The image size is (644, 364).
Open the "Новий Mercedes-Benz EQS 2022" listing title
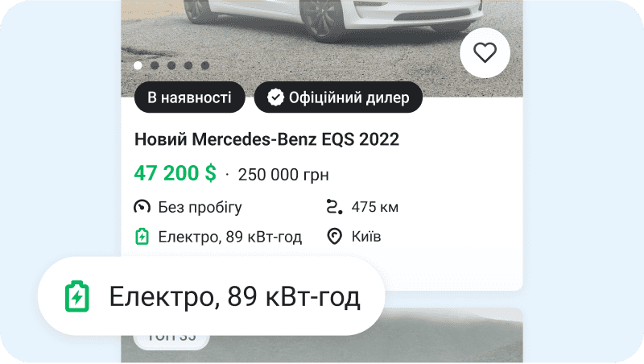pyautogui.click(x=267, y=139)
